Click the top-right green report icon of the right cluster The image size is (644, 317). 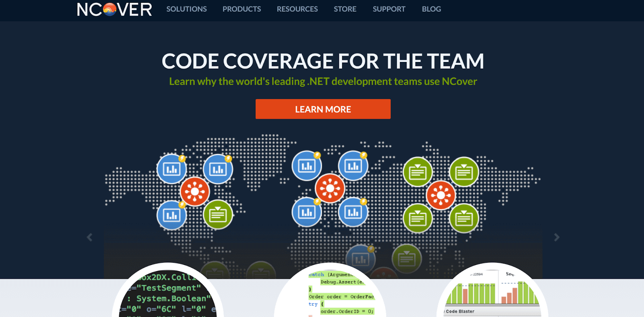pos(464,172)
